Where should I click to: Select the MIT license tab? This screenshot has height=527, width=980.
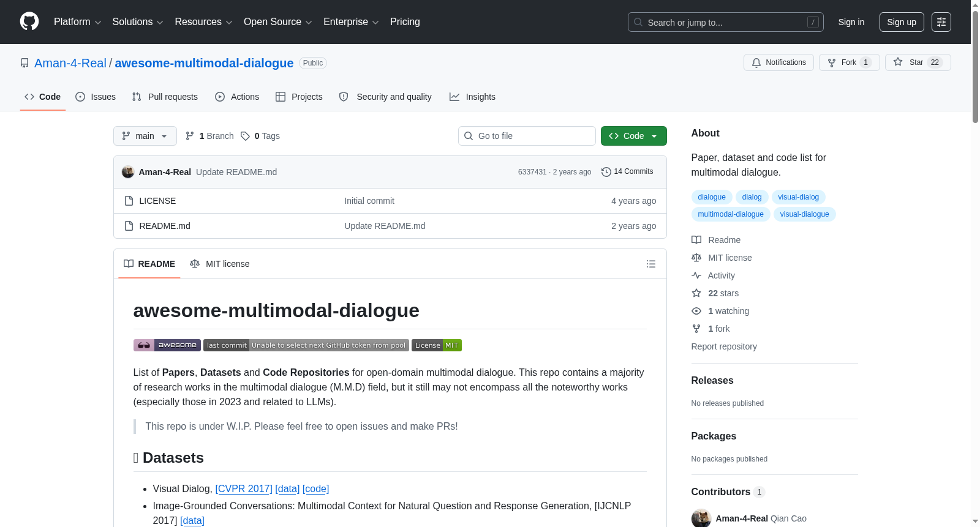[x=220, y=264]
